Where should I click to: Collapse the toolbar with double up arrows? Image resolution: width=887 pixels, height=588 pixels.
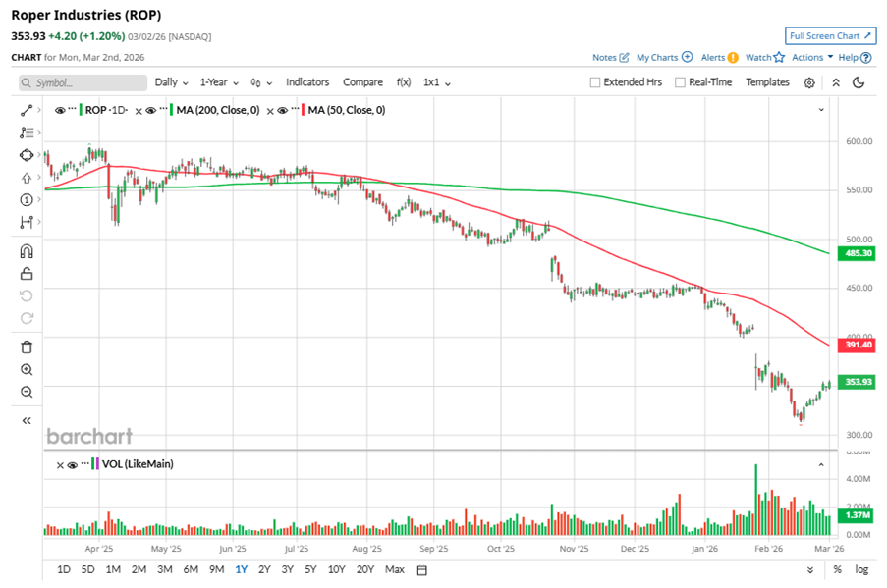pos(836,82)
